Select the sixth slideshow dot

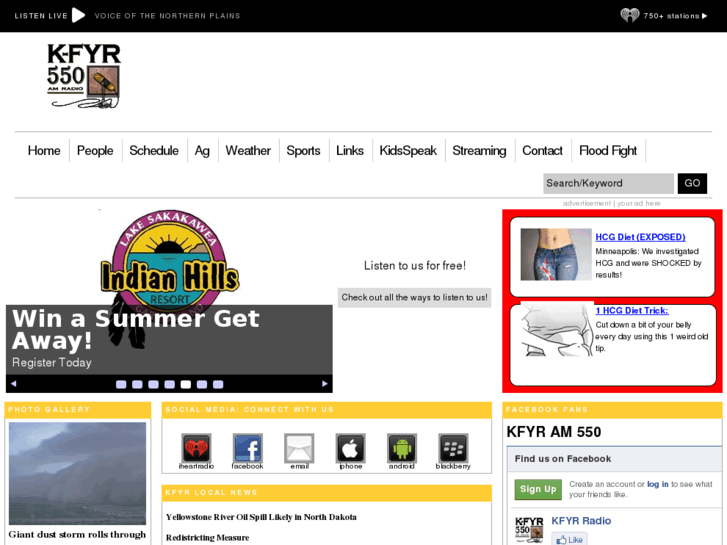pos(202,384)
